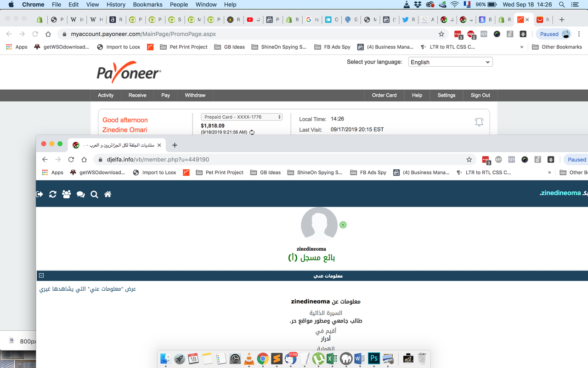Close the djelfa forum tab
The width and height of the screenshot is (588, 368).
tap(159, 145)
